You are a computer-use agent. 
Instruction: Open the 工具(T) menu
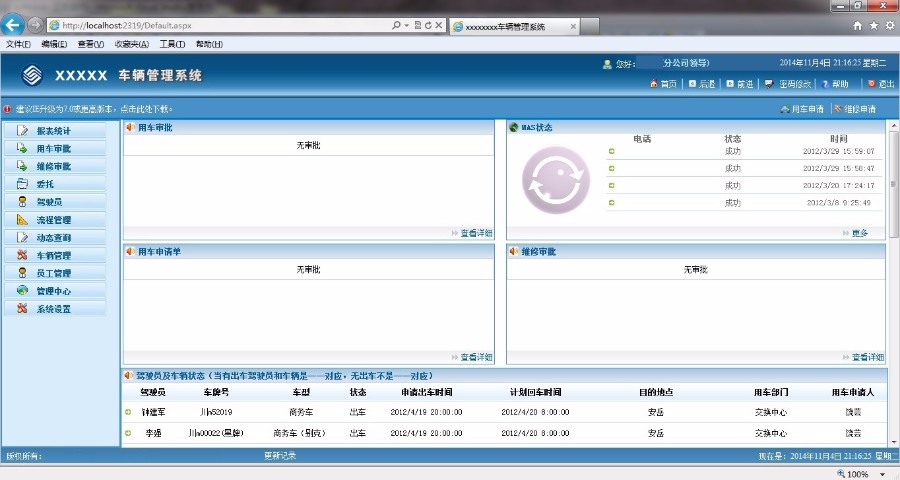pyautogui.click(x=172, y=44)
